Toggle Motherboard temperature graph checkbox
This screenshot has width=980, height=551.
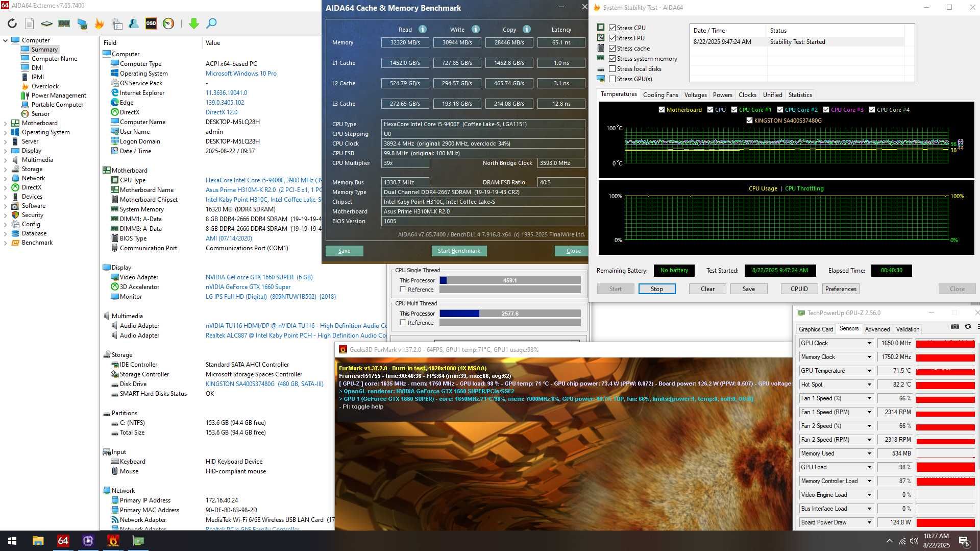point(661,110)
